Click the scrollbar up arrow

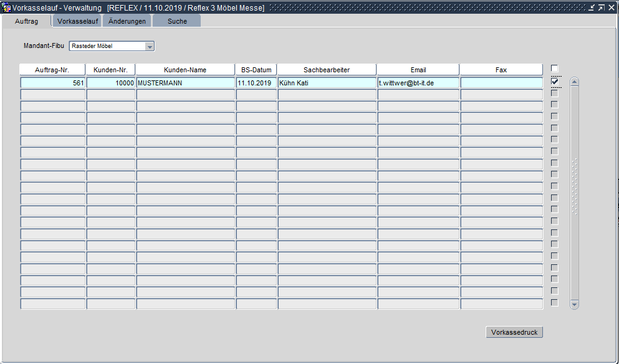tap(574, 82)
